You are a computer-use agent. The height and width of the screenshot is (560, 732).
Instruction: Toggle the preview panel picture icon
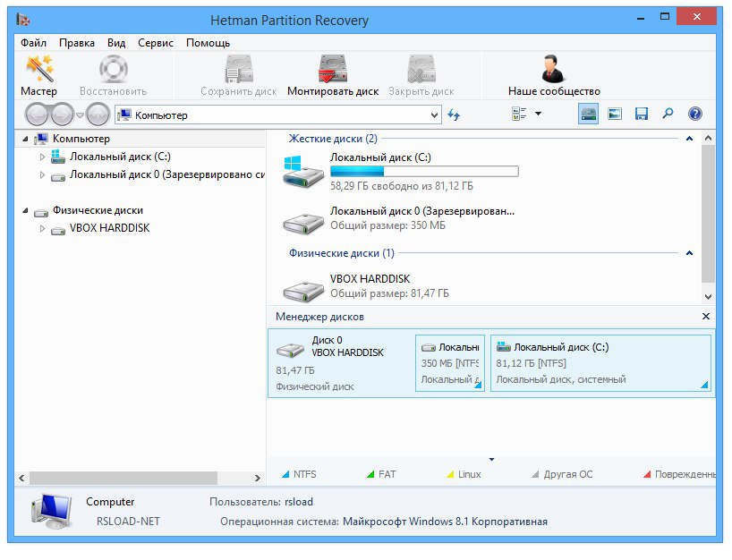(x=615, y=114)
